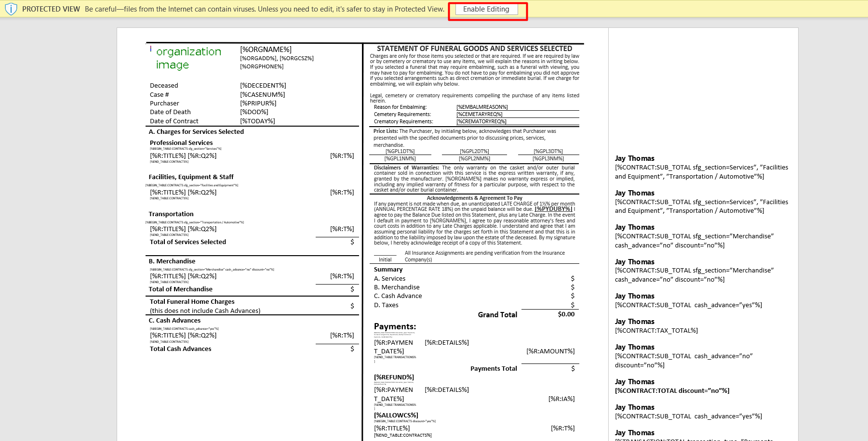868x441 pixels.
Task: Click the Total Cash Advances label
Action: click(180, 349)
